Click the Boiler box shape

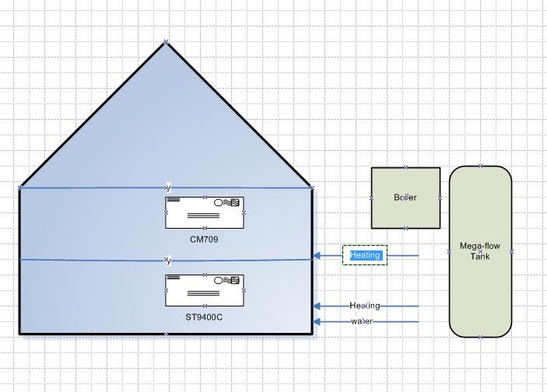[x=405, y=198]
